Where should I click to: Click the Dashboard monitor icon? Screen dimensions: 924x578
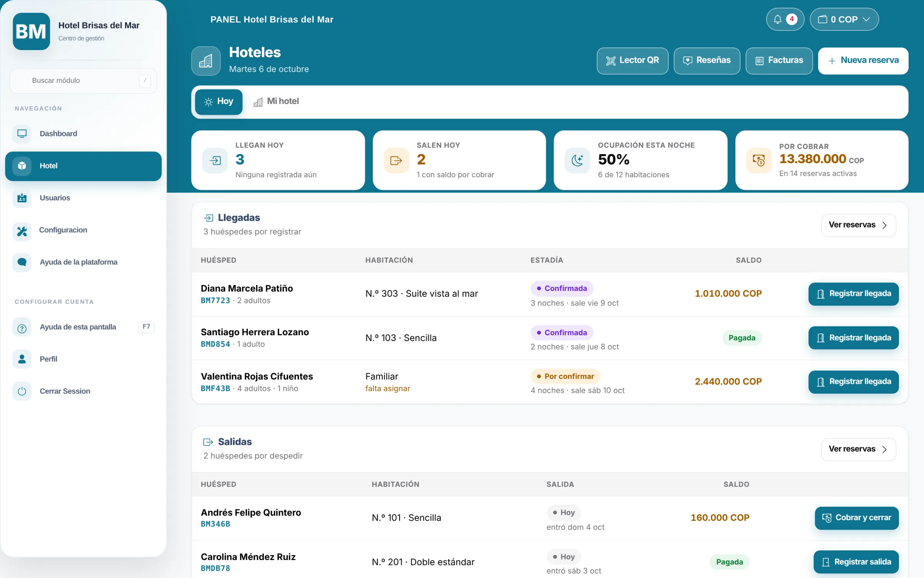[22, 134]
